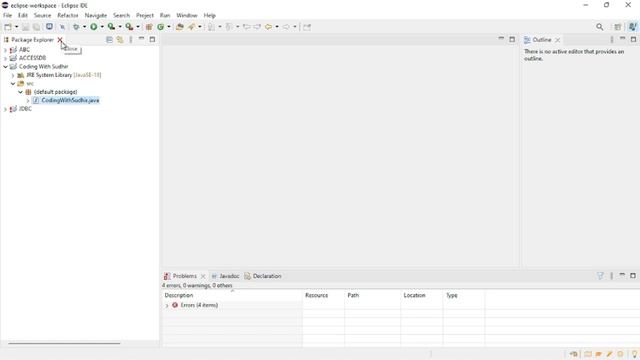Open the Package Explorer View Menu
The height and width of the screenshot is (360, 640).
131,40
